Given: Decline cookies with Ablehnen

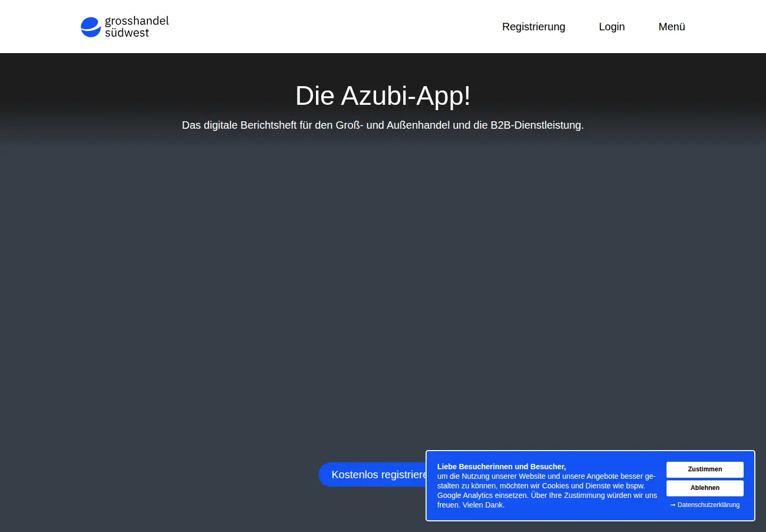Looking at the screenshot, I should pyautogui.click(x=705, y=488).
